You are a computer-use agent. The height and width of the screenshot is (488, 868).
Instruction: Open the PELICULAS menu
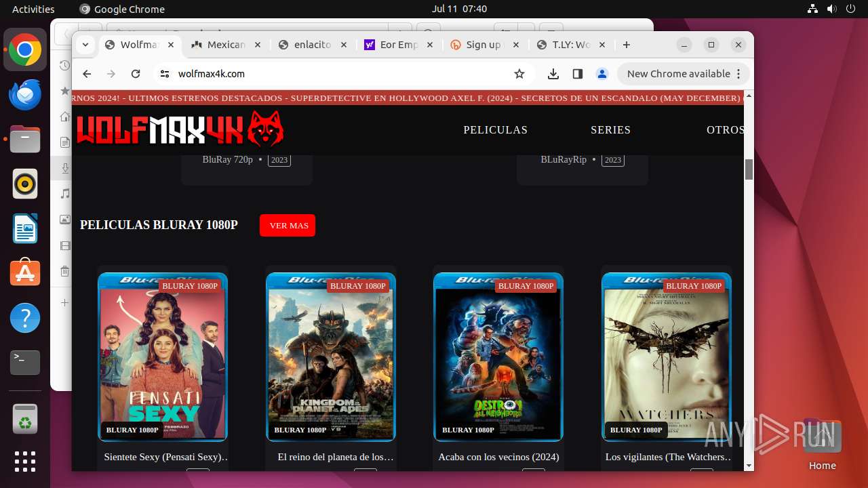click(x=495, y=130)
